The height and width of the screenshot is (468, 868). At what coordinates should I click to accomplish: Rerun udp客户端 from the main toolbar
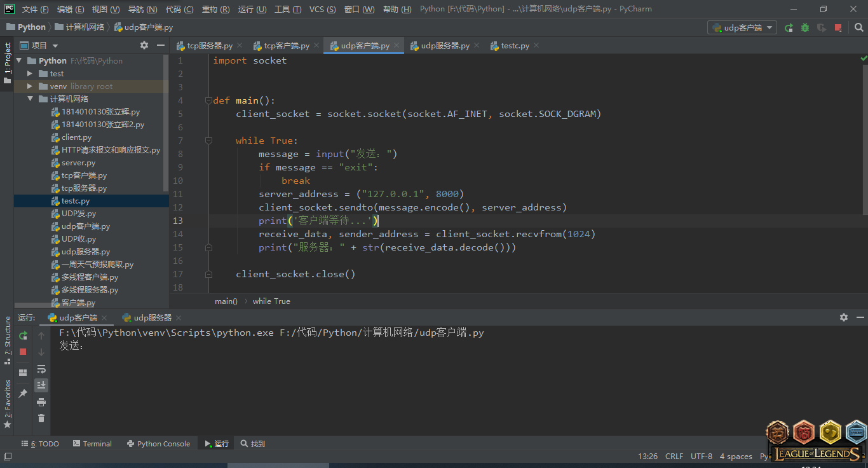point(789,27)
